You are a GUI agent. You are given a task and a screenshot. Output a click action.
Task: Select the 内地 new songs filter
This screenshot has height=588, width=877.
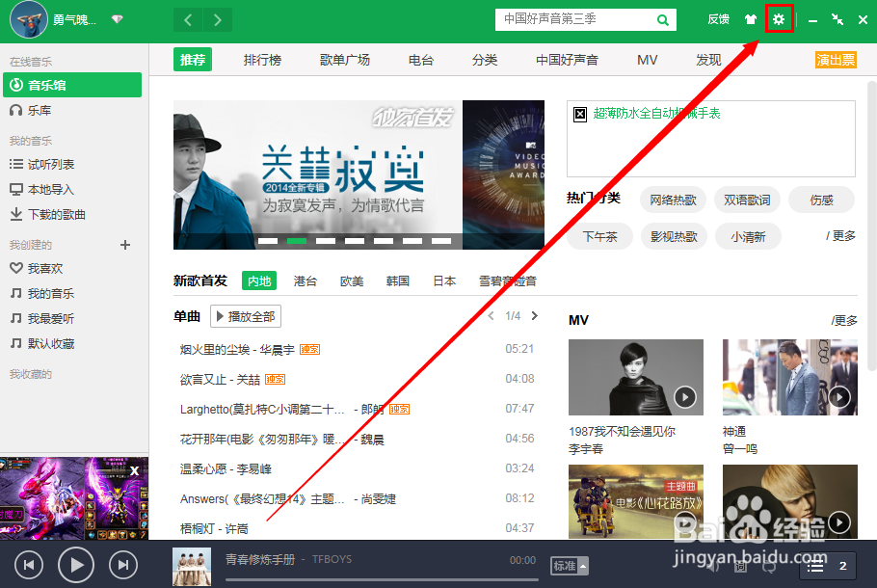click(259, 281)
